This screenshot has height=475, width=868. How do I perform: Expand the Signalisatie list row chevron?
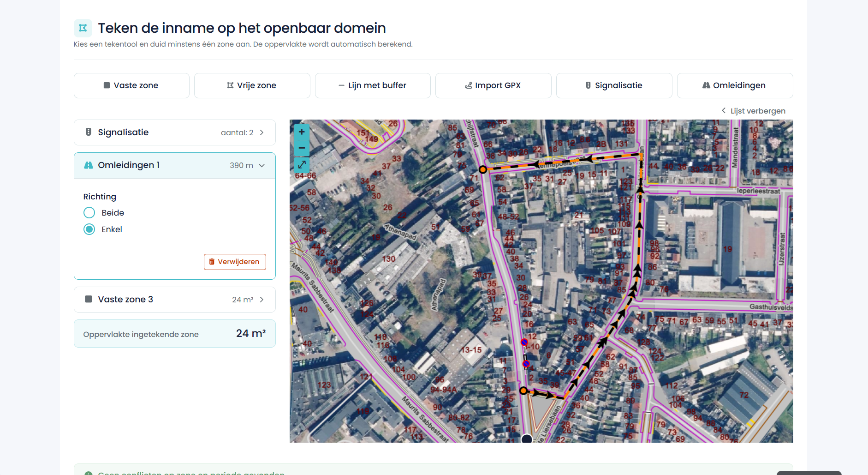point(262,132)
